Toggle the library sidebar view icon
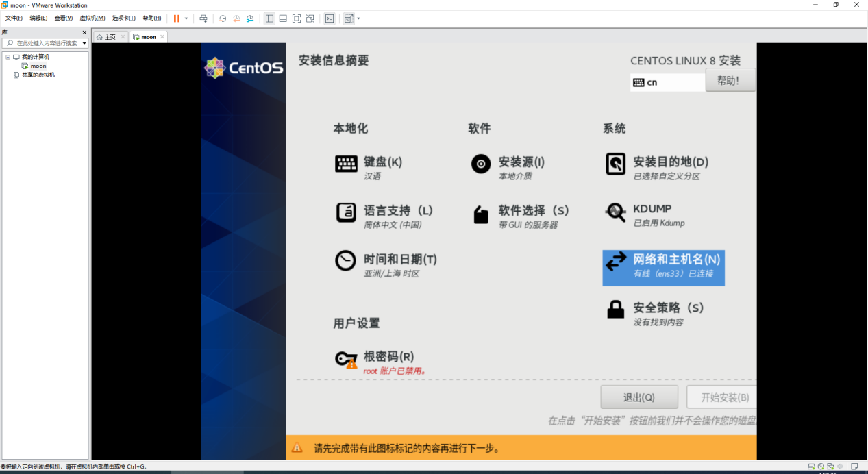The height and width of the screenshot is (474, 868). pos(269,18)
